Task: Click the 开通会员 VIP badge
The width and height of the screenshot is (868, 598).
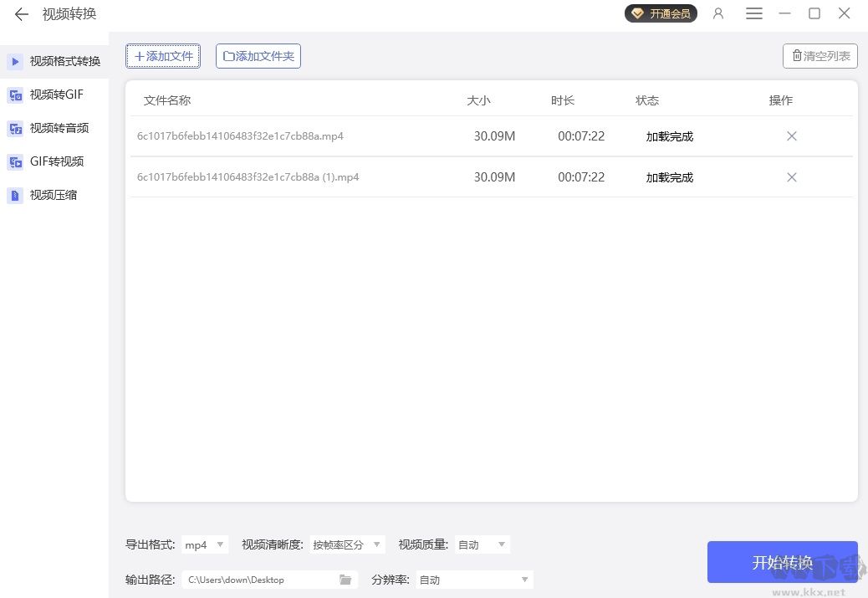Action: coord(661,13)
